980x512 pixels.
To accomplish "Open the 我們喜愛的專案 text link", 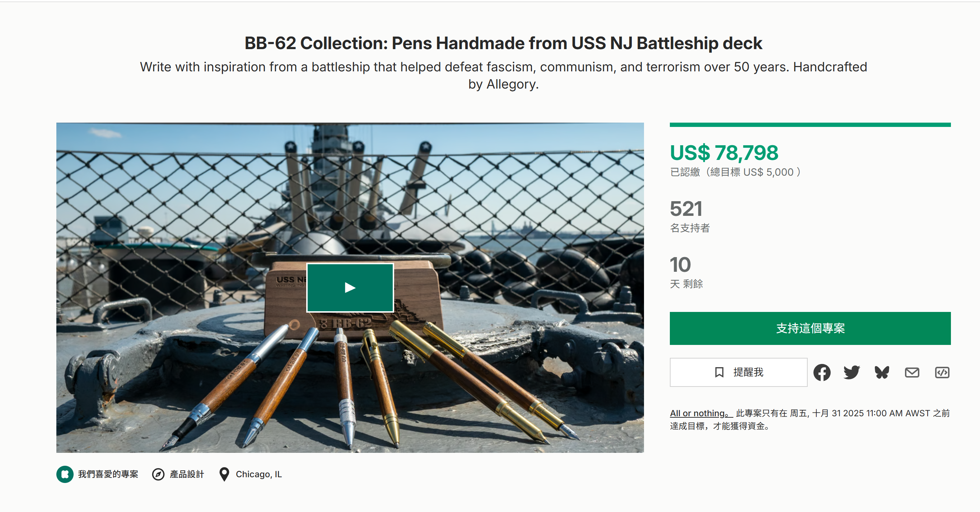I will [x=108, y=474].
